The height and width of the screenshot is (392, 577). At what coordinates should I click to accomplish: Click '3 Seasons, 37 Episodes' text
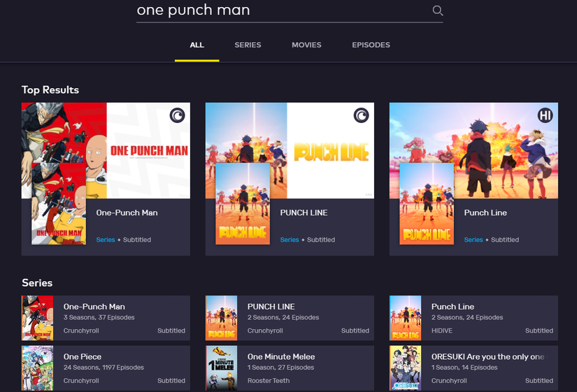coord(99,317)
